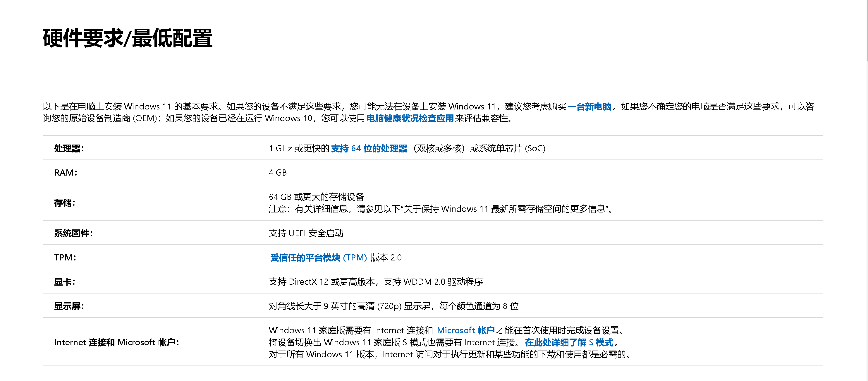Image resolution: width=868 pixels, height=381 pixels.
Task: Open the 一台新电脑 link
Action: [x=589, y=107]
